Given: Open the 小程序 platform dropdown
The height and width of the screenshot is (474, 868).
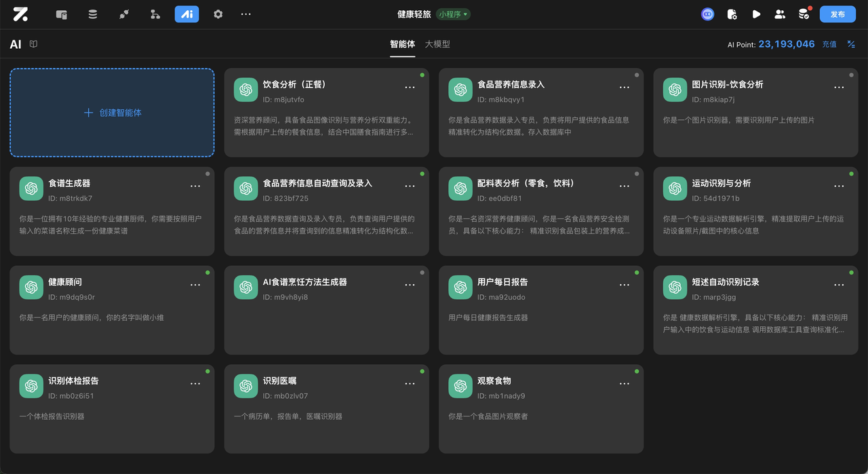Looking at the screenshot, I should click(453, 14).
